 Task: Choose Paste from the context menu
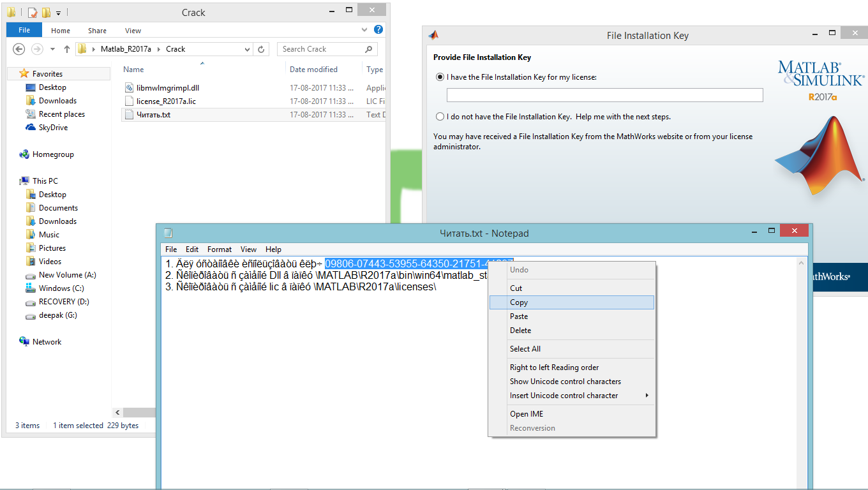(x=572, y=316)
